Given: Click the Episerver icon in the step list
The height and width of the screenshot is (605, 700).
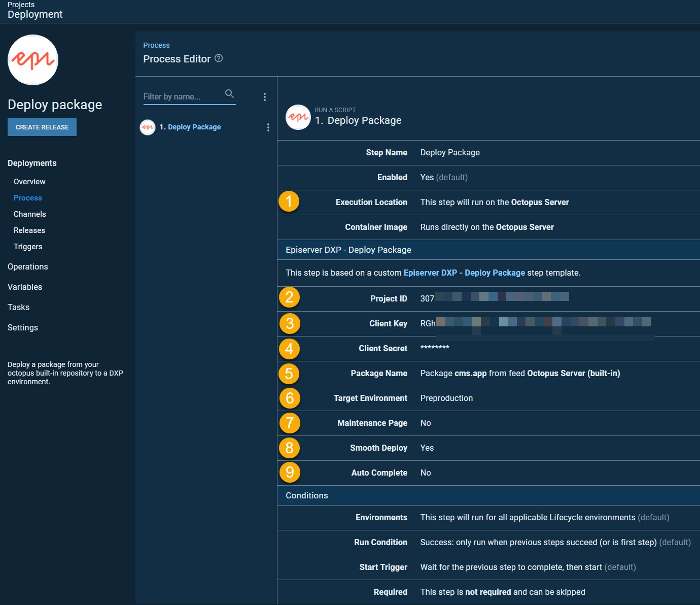Looking at the screenshot, I should (148, 127).
